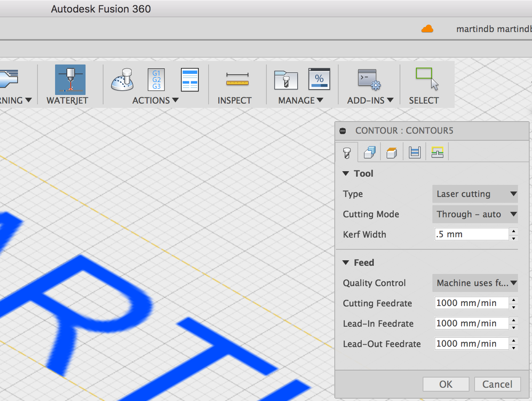Click OK to confirm contour settings
This screenshot has width=532, height=401.
click(x=446, y=384)
